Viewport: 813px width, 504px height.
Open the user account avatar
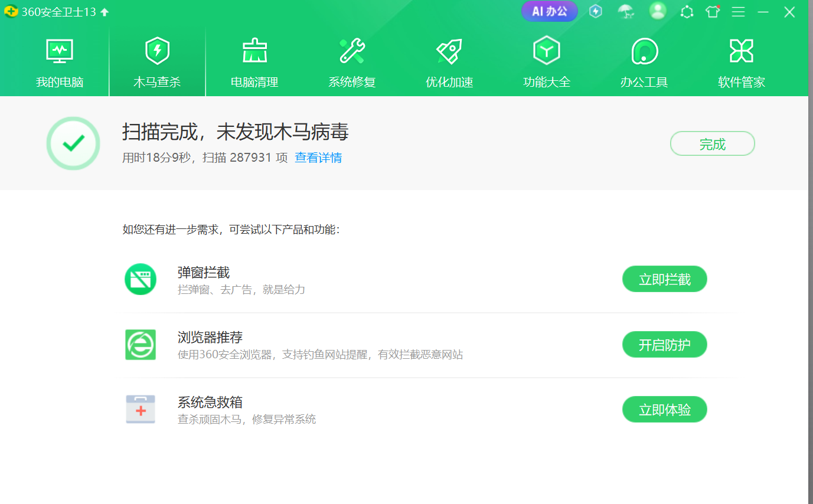pos(658,11)
